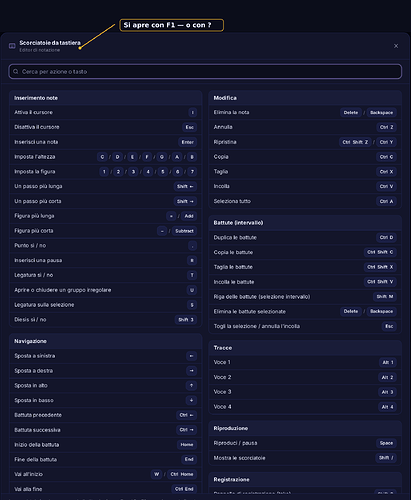Click the keyboard icon beside Scorciatoie da tastiera
411x500 pixels.
click(12, 46)
